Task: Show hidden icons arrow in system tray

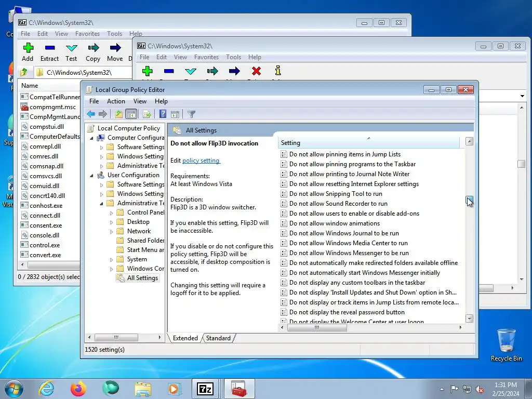Action: (442, 389)
